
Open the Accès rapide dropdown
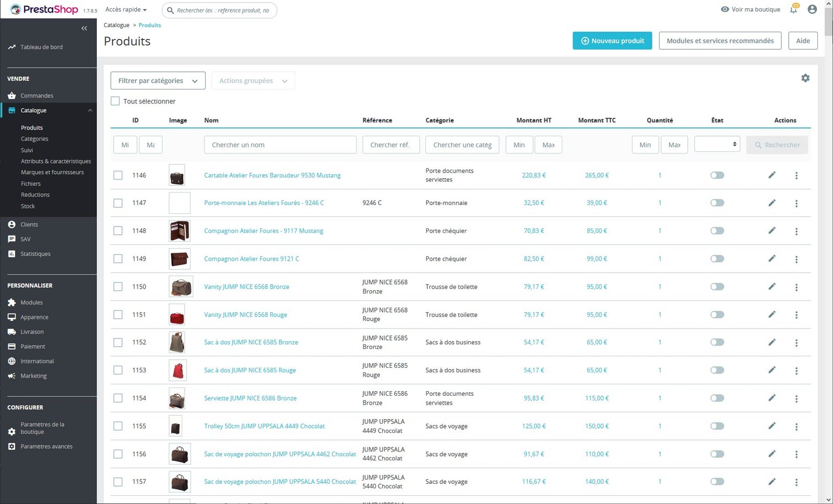[x=126, y=9]
